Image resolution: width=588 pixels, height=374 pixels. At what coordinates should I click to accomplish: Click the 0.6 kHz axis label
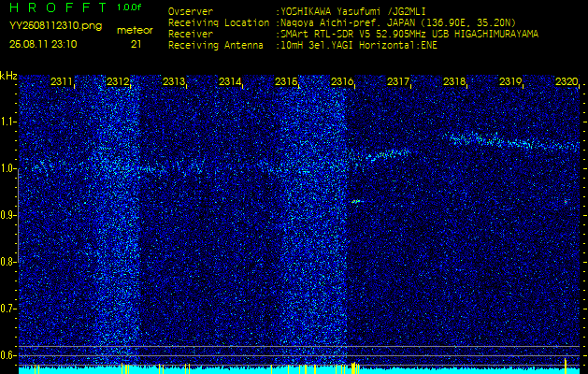coord(8,355)
